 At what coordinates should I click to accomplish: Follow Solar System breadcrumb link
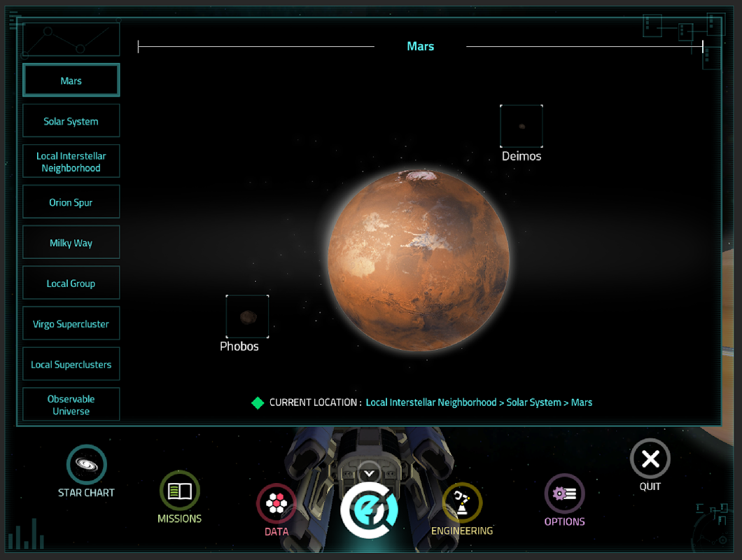pos(534,402)
